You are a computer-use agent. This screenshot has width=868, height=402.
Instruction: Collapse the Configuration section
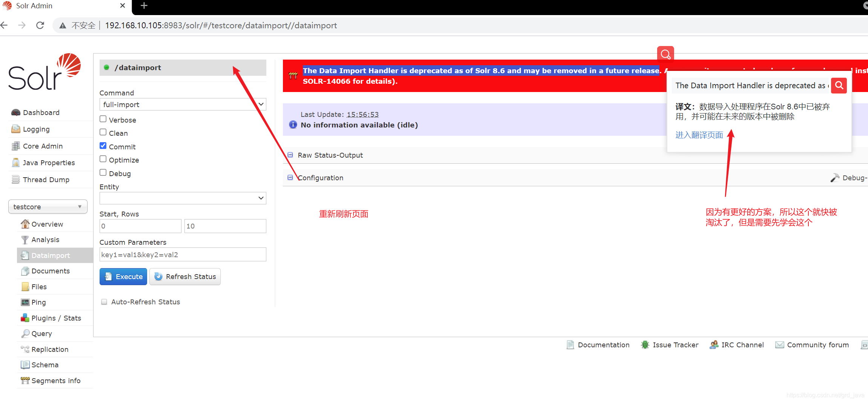[x=290, y=178]
